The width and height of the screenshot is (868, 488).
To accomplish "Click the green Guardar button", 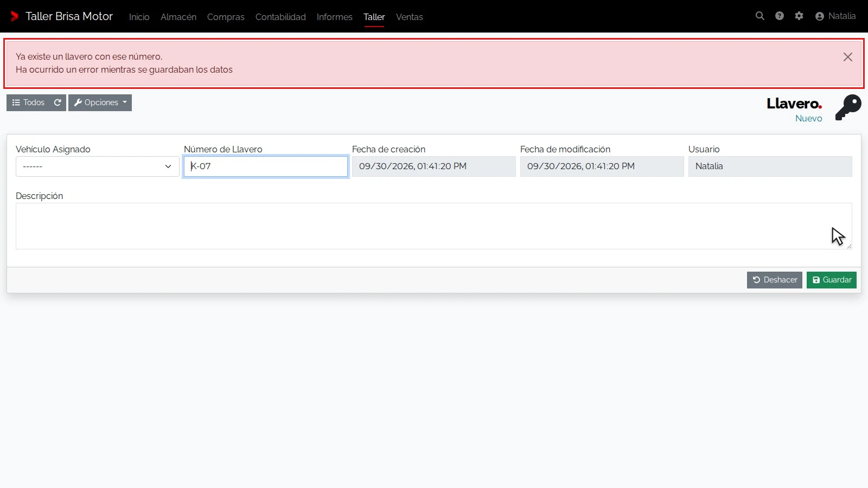I will (x=832, y=280).
